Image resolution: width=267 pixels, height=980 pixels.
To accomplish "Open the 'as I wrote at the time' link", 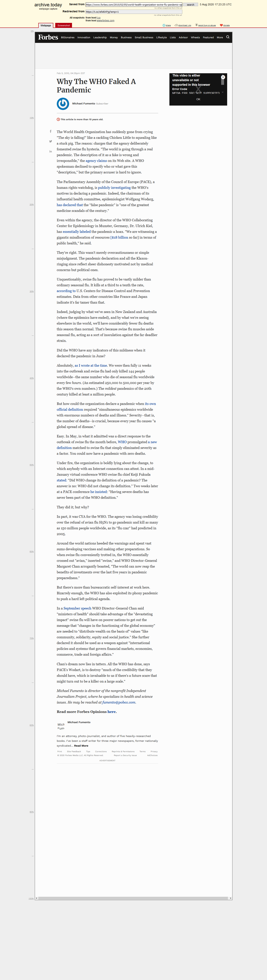I will coord(91,366).
